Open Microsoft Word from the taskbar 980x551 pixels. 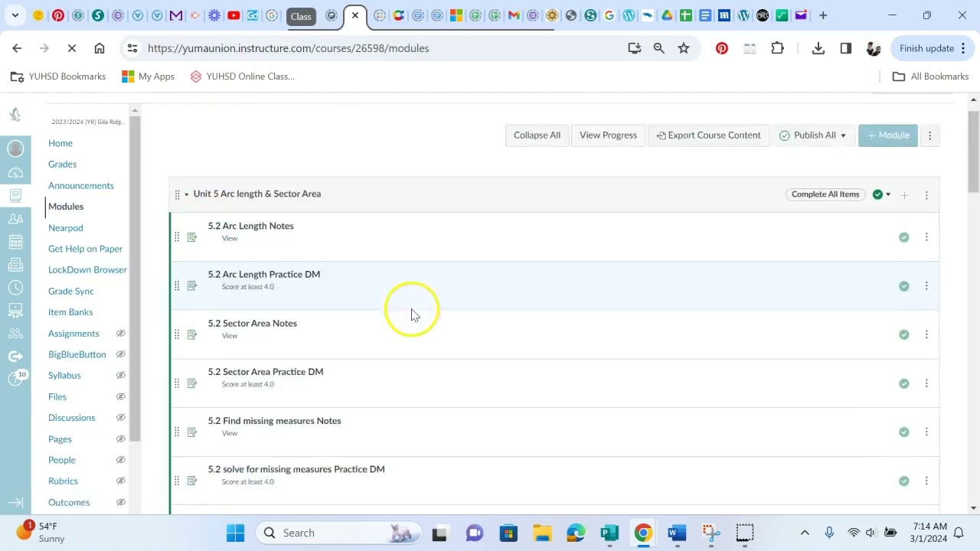point(677,533)
